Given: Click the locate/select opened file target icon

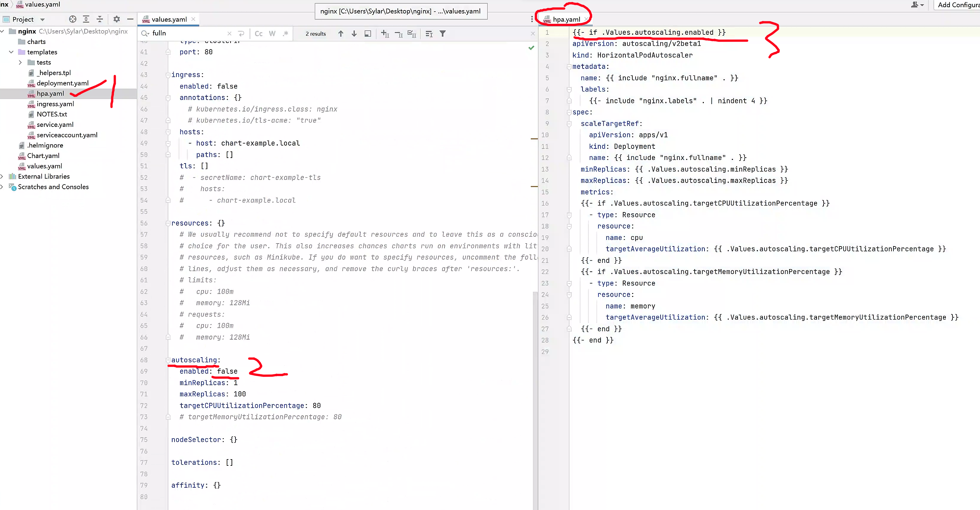Looking at the screenshot, I should (x=72, y=19).
